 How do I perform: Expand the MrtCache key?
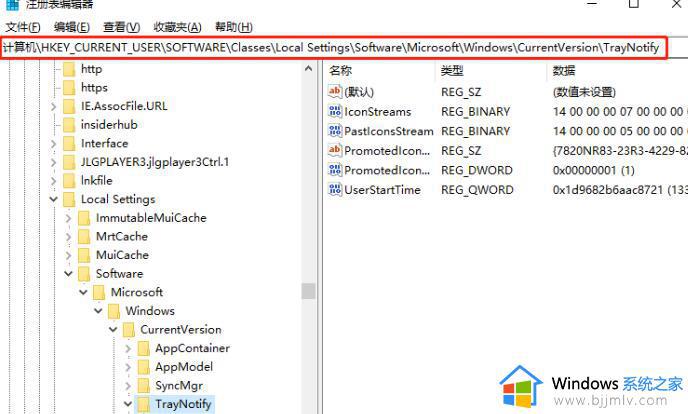68,237
